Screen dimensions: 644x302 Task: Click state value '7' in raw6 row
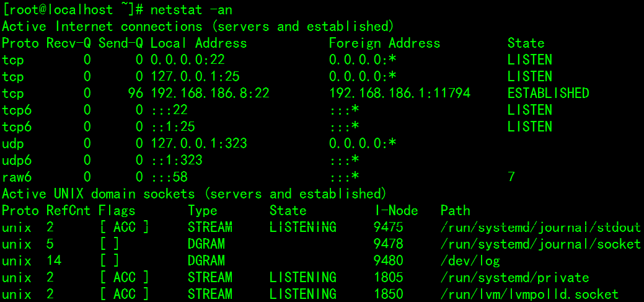pyautogui.click(x=511, y=177)
